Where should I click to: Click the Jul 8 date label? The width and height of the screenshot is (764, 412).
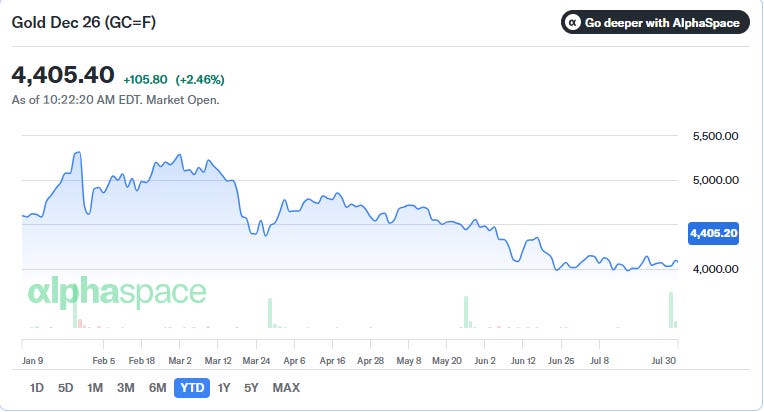point(599,361)
